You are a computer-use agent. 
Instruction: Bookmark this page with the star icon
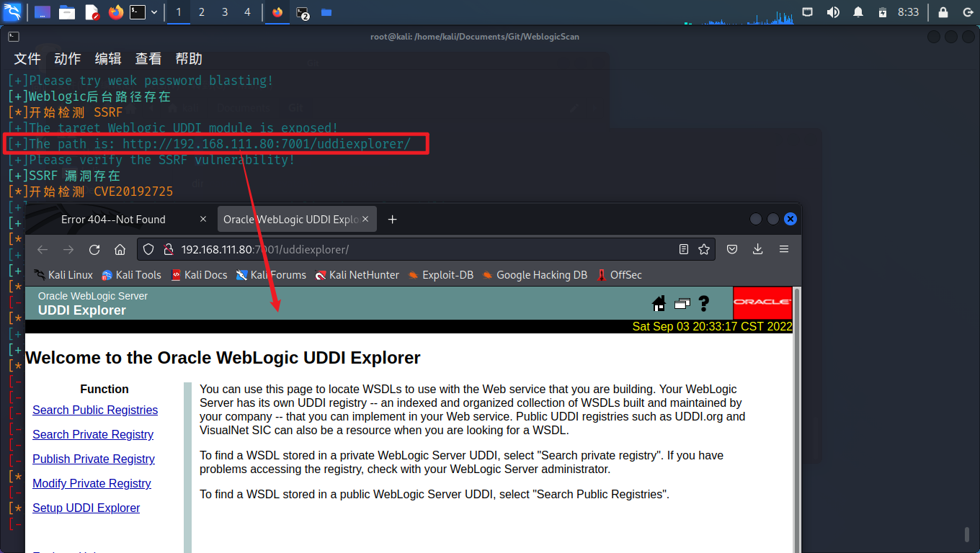(704, 249)
